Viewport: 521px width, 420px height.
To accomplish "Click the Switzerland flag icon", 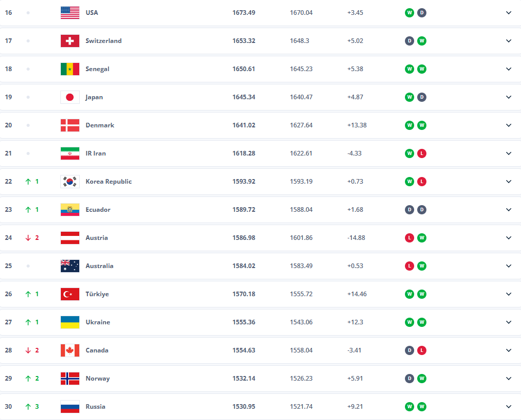I will pyautogui.click(x=70, y=41).
